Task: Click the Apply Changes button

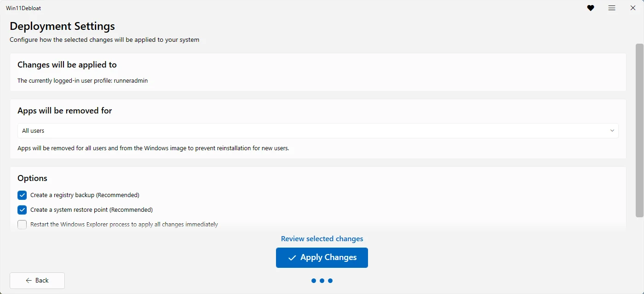Action: [322, 258]
